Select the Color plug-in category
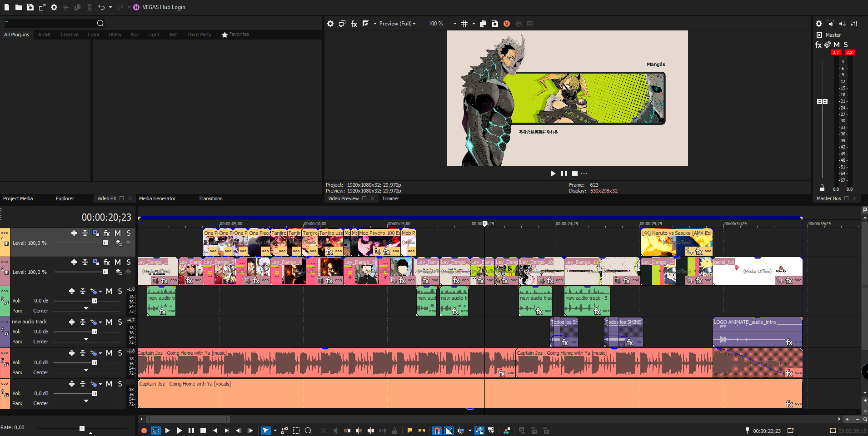This screenshot has height=436, width=868. [94, 35]
